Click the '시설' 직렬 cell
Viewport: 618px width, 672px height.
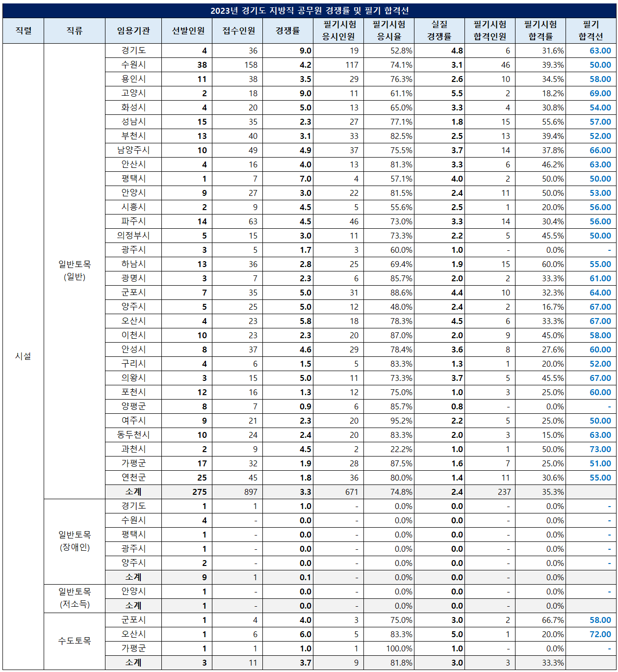(x=23, y=356)
